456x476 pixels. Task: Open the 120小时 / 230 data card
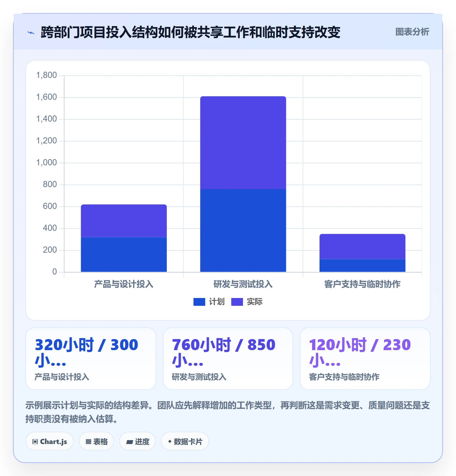click(365, 359)
